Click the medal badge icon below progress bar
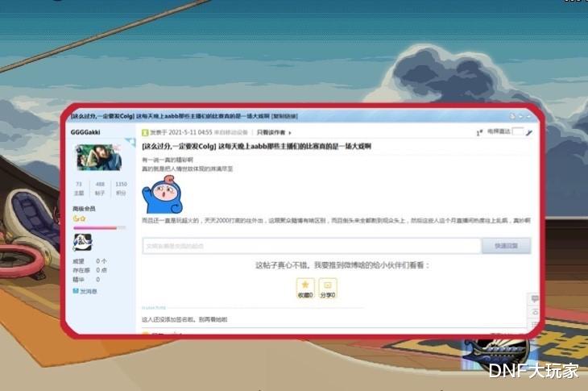 [82, 242]
